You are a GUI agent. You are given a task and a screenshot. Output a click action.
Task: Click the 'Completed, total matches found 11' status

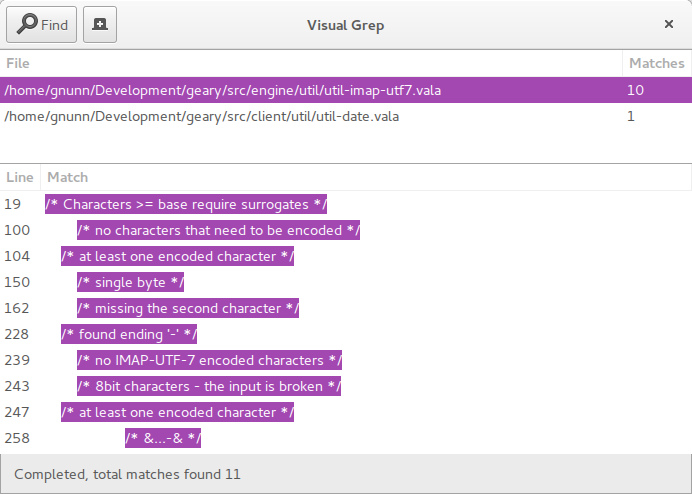click(x=127, y=474)
